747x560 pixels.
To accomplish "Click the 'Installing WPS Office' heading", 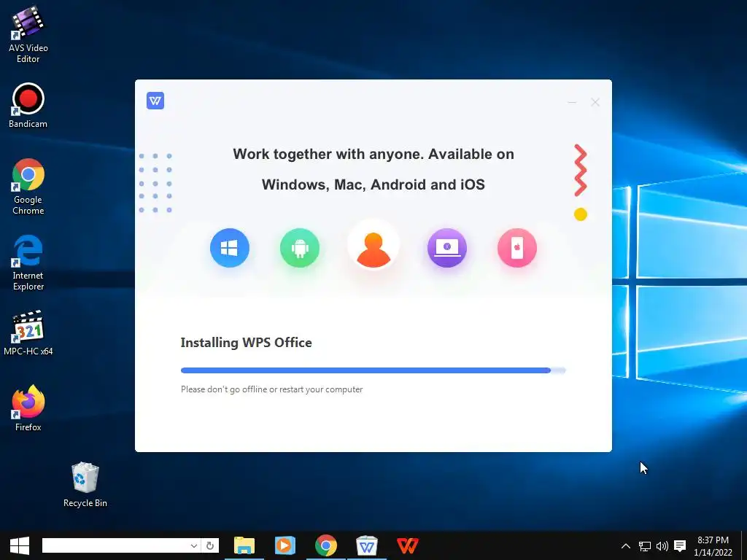I will pyautogui.click(x=247, y=343).
